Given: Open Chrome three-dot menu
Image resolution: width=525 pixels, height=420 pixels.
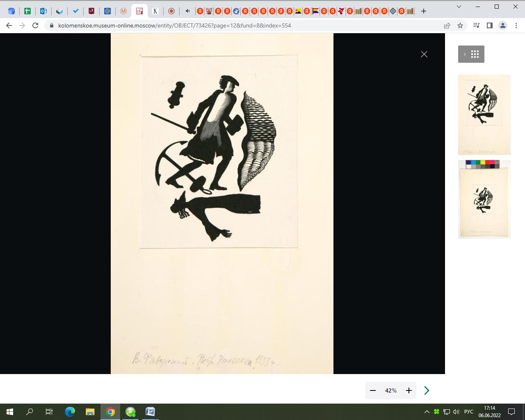Looking at the screenshot, I should 516,25.
